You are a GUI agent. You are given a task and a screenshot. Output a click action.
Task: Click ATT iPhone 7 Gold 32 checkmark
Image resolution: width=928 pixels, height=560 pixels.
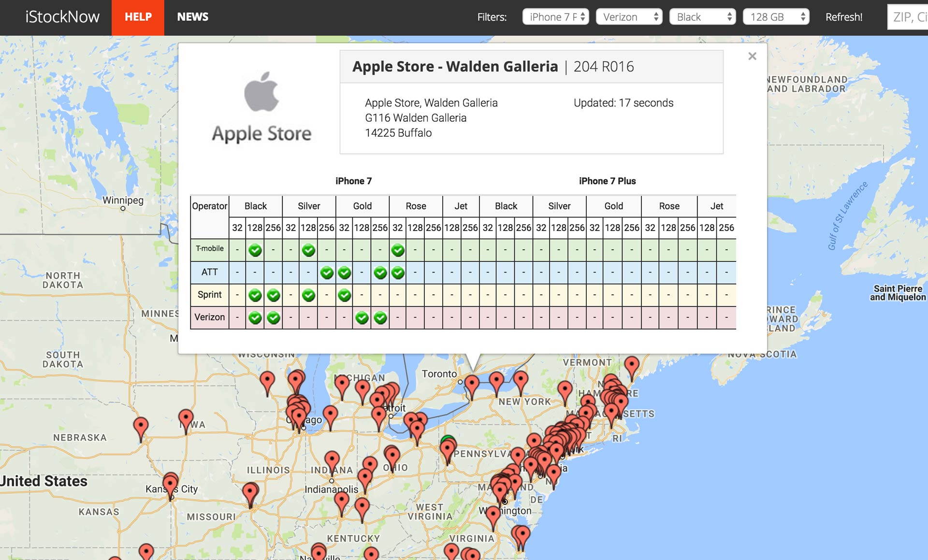pos(344,273)
